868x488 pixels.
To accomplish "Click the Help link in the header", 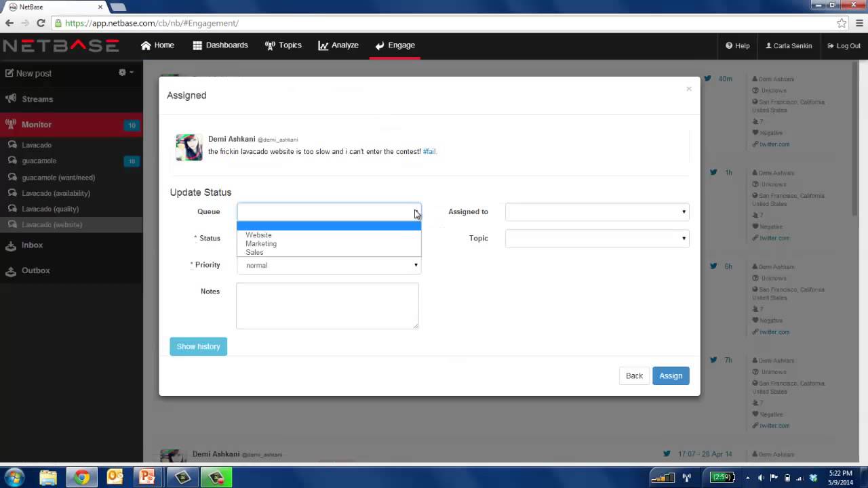I will pyautogui.click(x=738, y=46).
